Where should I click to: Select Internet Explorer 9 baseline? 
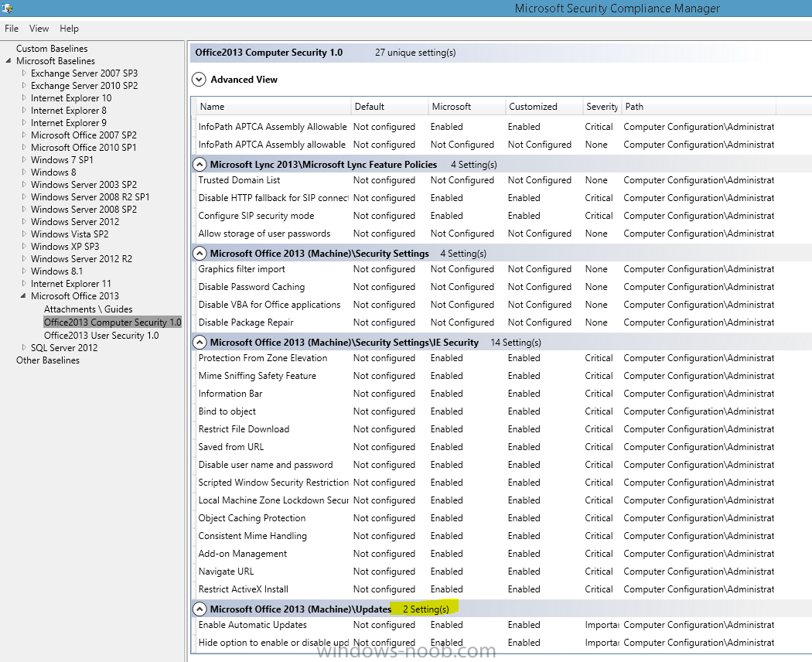point(68,123)
